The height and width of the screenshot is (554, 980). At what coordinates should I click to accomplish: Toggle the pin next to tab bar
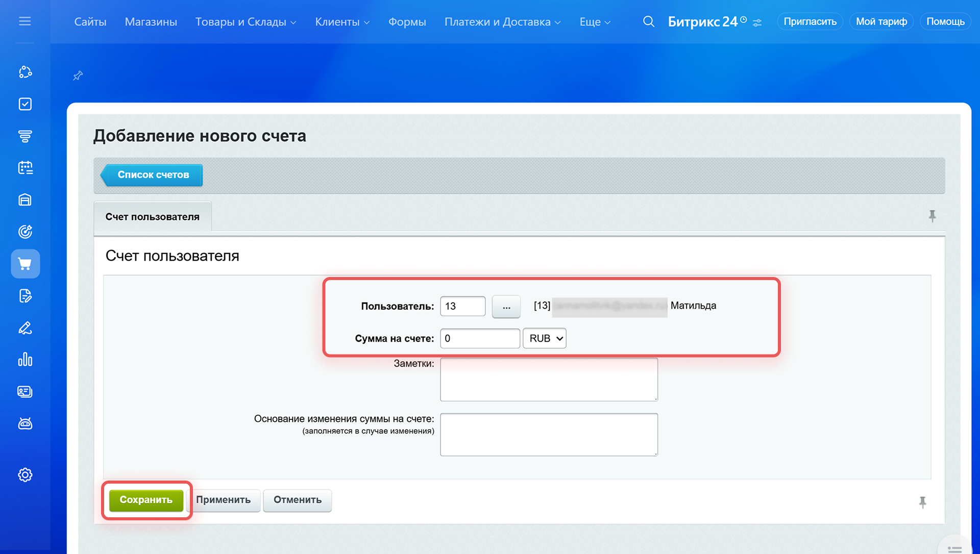click(x=932, y=216)
